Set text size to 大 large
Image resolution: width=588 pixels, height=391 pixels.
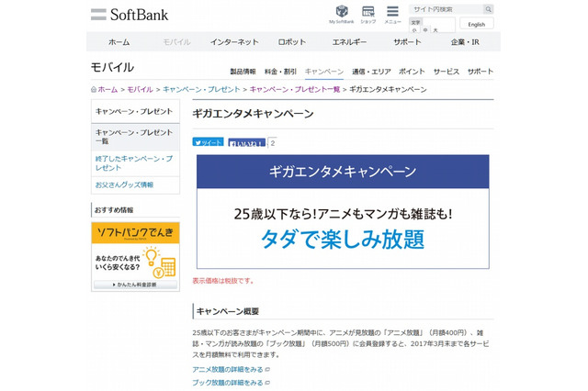pos(435,30)
